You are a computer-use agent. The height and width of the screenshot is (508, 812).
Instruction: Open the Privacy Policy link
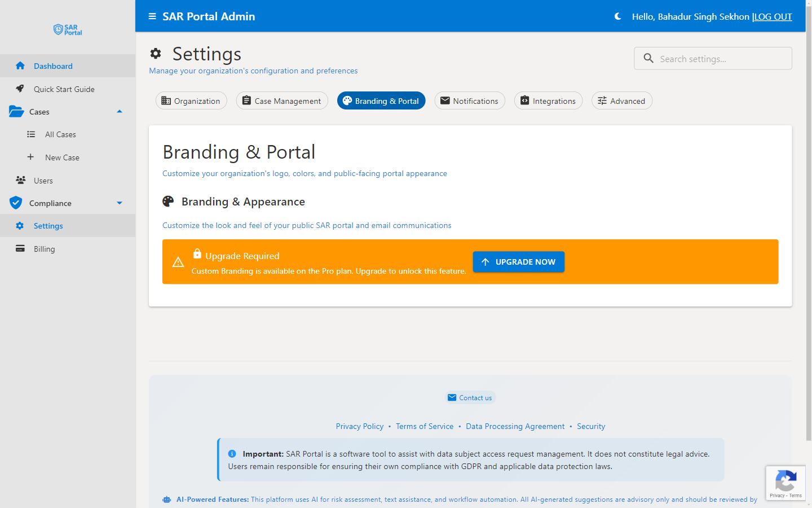click(360, 426)
